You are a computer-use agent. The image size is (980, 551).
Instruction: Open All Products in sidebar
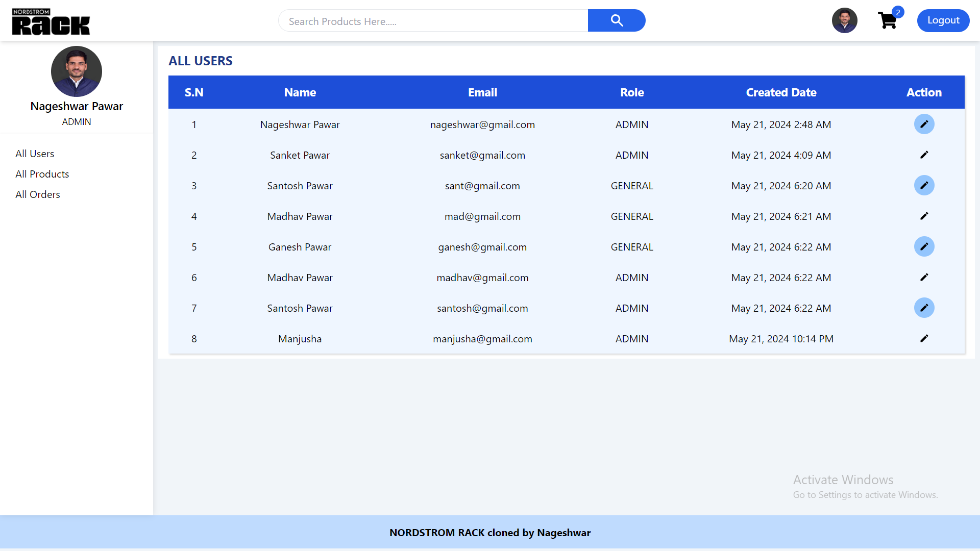[x=42, y=174]
